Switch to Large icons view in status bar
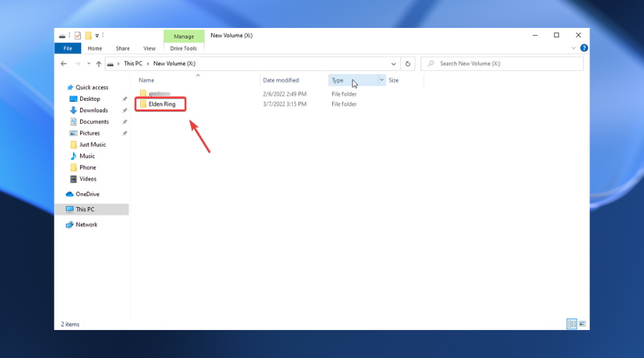644x358 pixels. click(x=582, y=324)
